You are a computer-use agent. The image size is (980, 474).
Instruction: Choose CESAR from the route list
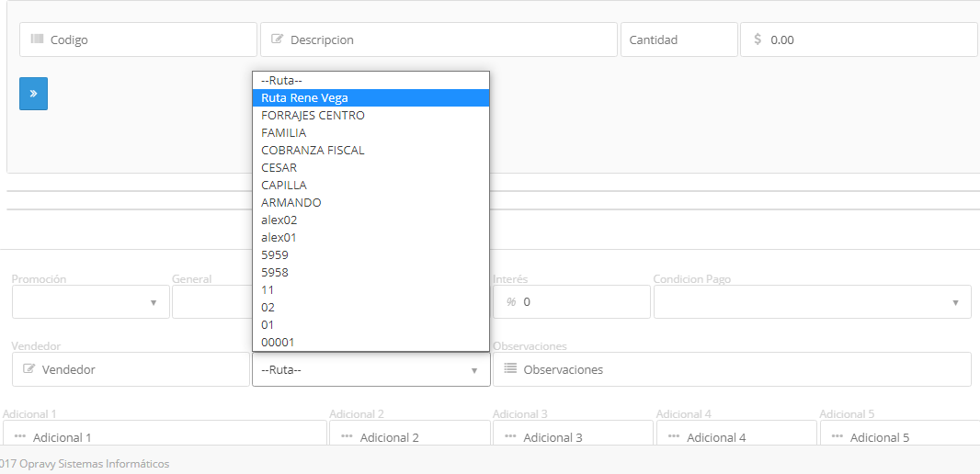click(x=370, y=168)
